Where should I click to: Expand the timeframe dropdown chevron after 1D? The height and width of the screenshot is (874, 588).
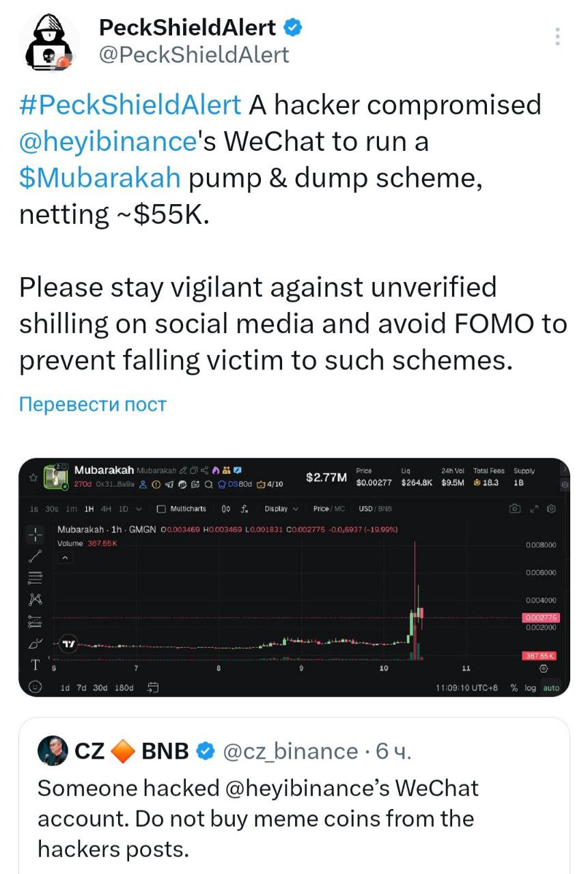coord(139,509)
